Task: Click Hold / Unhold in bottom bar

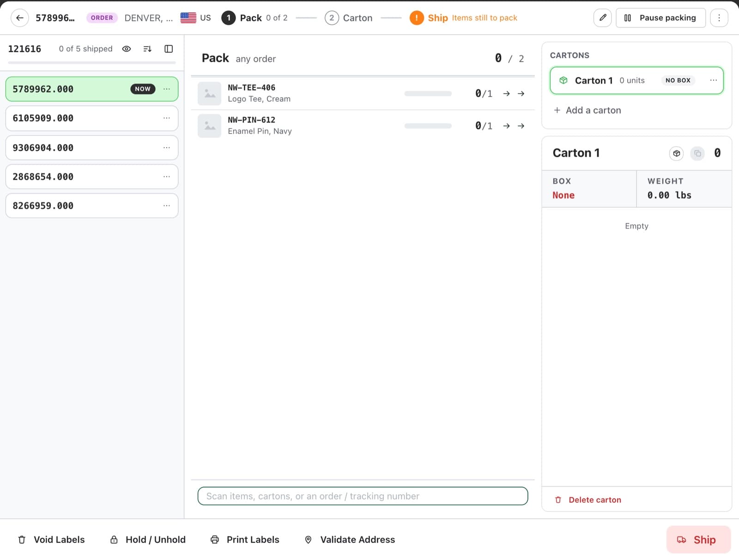Action: coord(148,540)
